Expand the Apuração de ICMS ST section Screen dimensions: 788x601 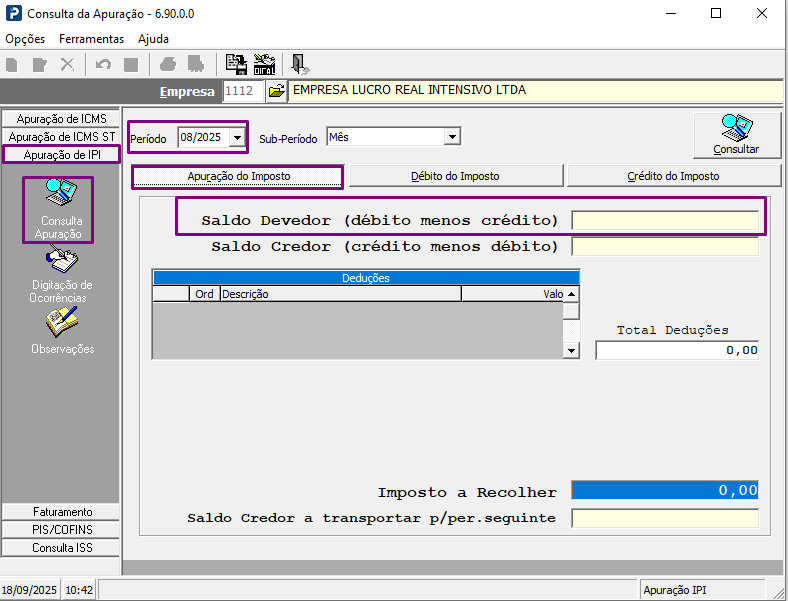pos(61,136)
